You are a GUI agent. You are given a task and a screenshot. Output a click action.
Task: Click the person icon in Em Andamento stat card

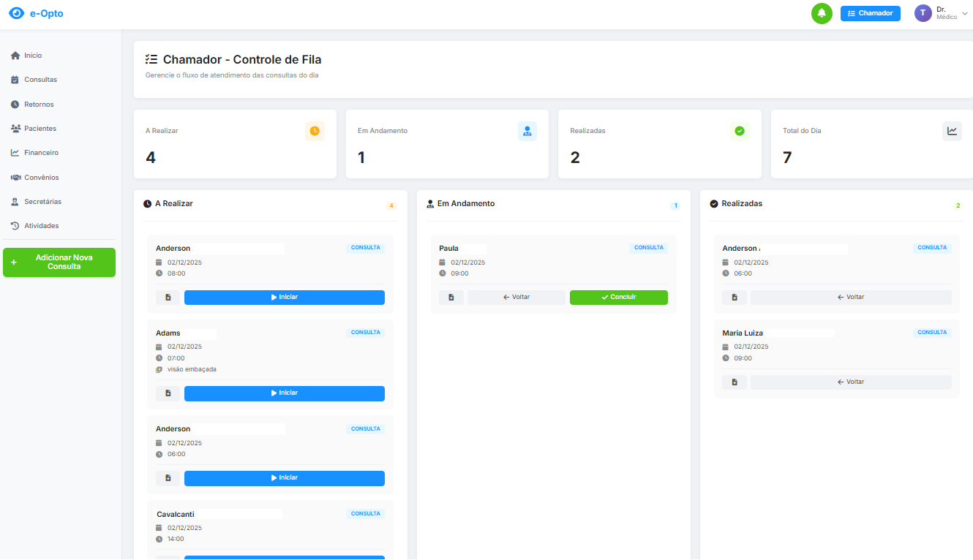527,131
